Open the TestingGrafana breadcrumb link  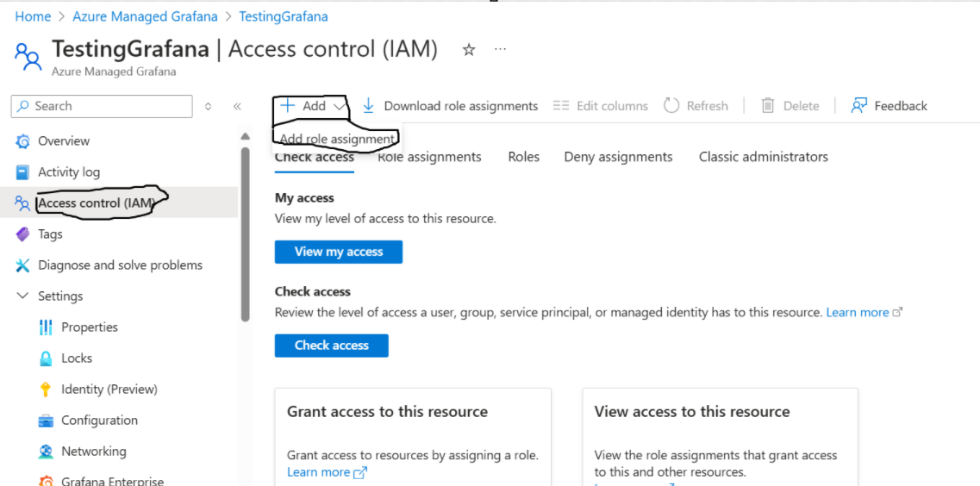pyautogui.click(x=284, y=17)
